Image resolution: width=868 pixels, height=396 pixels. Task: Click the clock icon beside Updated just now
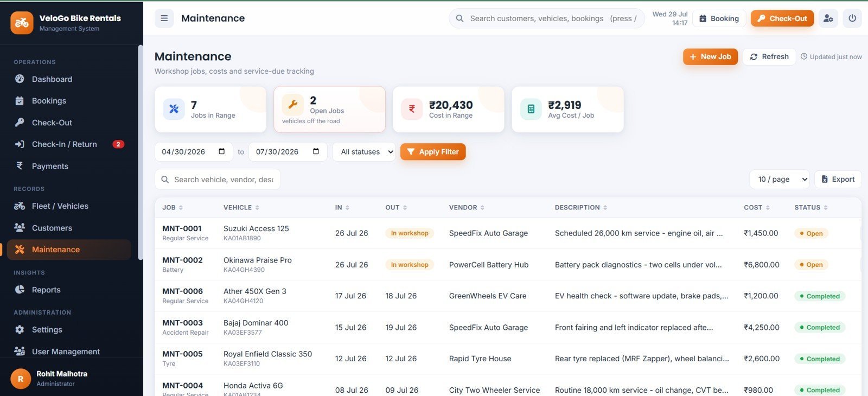tap(804, 56)
